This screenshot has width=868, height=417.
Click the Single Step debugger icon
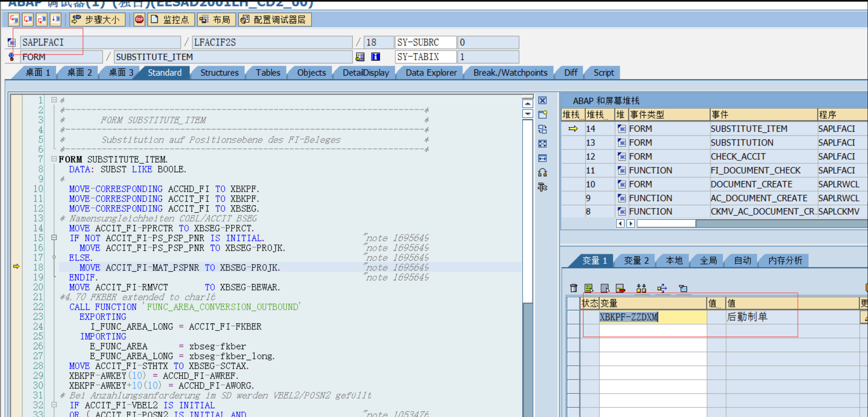tap(14, 20)
